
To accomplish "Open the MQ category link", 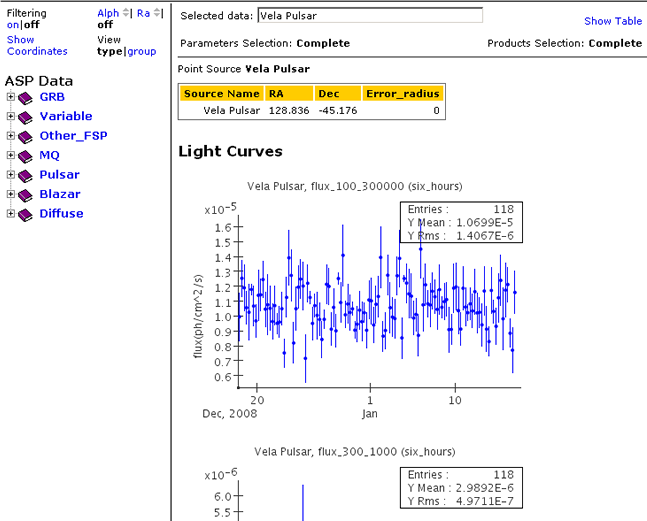I will click(x=50, y=155).
